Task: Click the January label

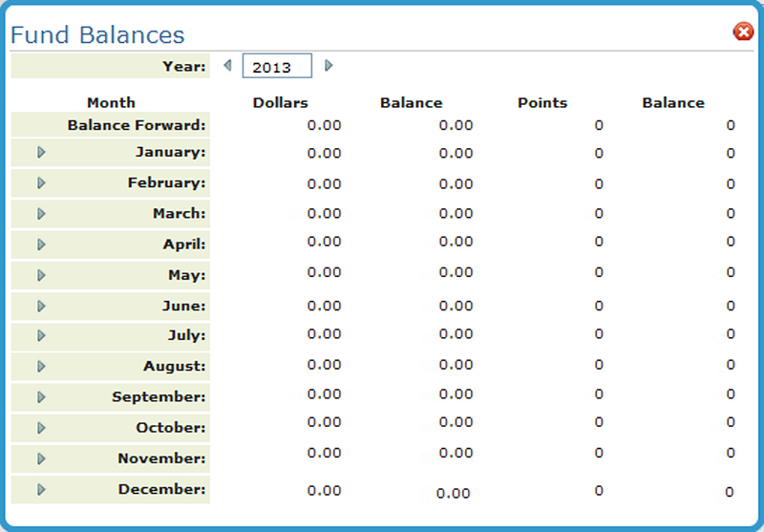Action: pyautogui.click(x=171, y=152)
